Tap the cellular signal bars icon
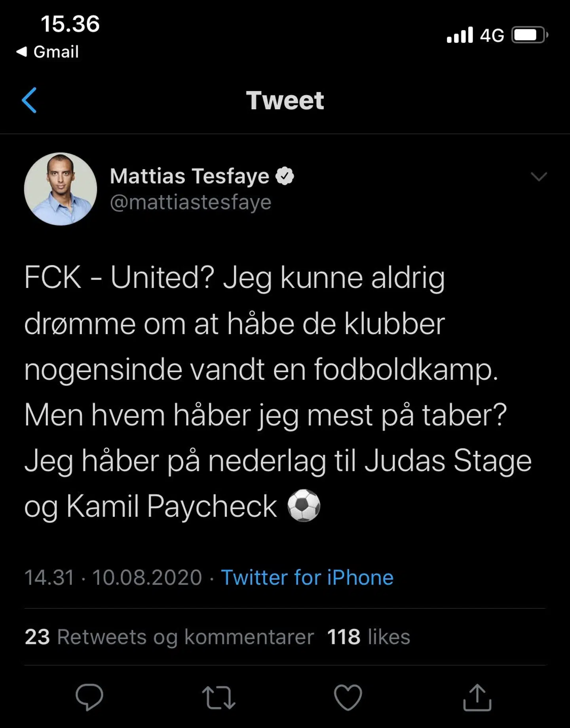The width and height of the screenshot is (570, 728). coord(460,35)
